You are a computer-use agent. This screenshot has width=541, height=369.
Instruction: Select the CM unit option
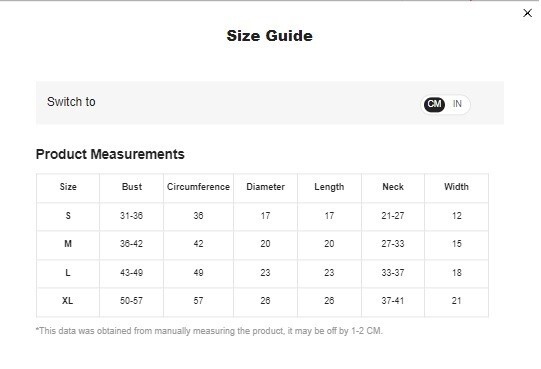point(434,104)
